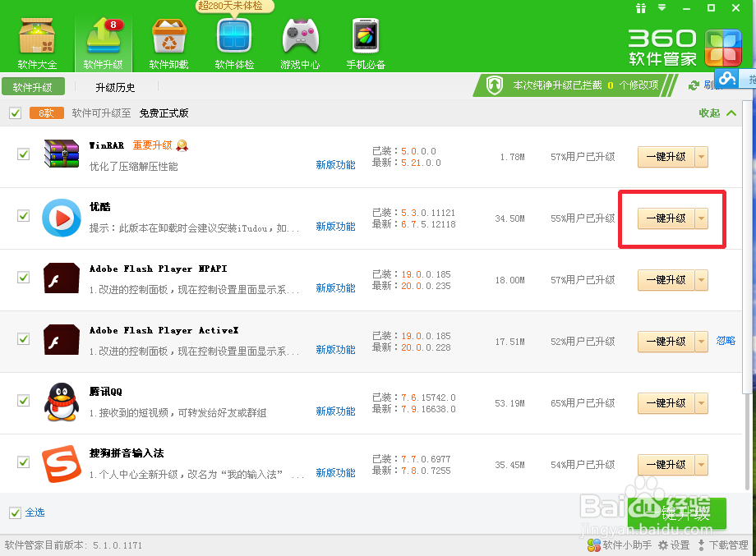
Task: Click the shield icon in the pure upgrade banner
Action: pyautogui.click(x=494, y=85)
